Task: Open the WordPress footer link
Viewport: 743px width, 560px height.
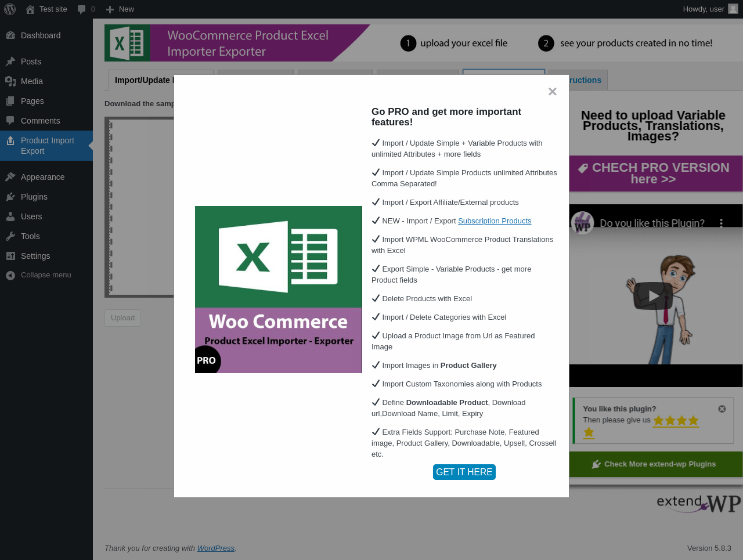Action: click(216, 548)
